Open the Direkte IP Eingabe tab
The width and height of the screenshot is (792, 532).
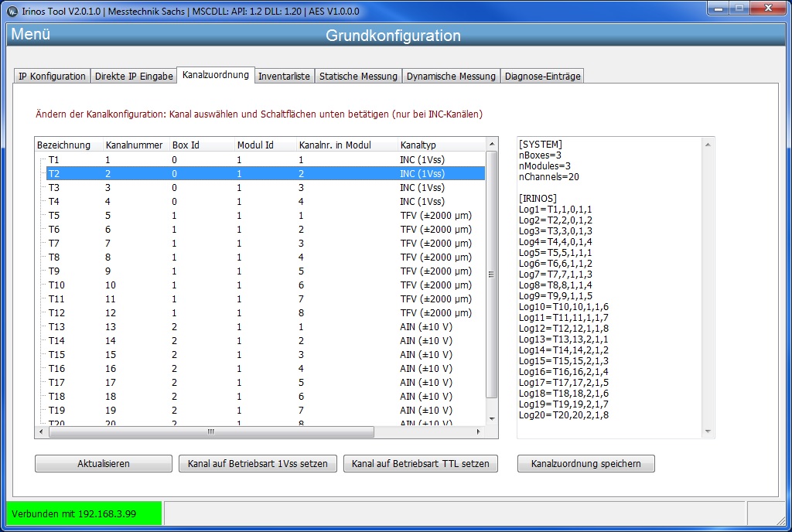(x=134, y=77)
